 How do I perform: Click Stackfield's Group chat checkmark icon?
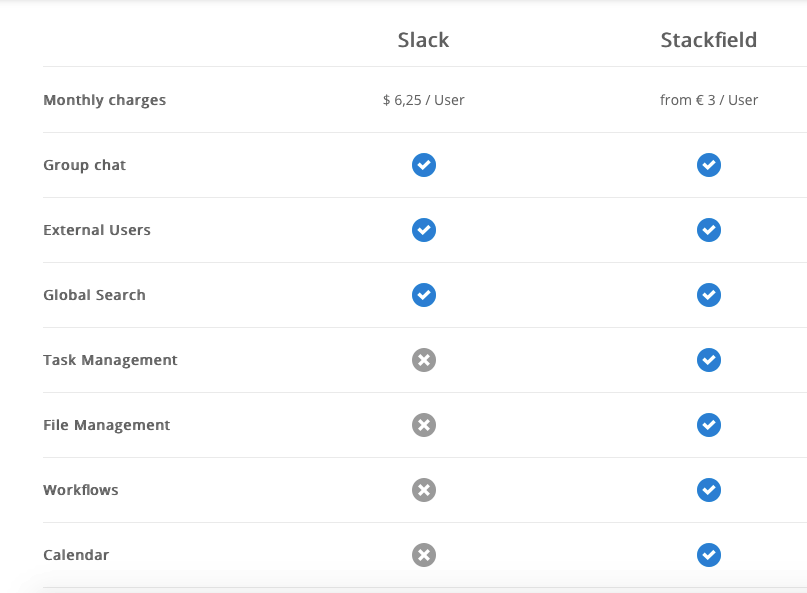[709, 165]
